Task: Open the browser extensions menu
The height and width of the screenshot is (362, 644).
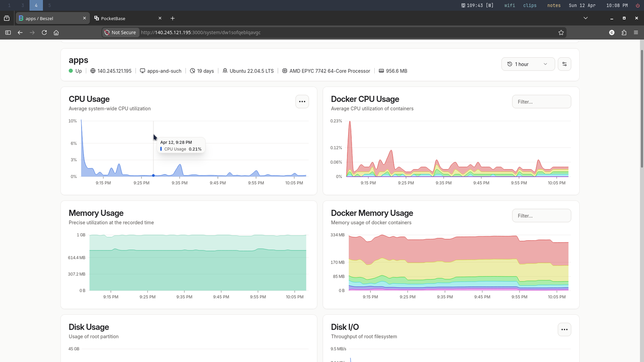Action: pyautogui.click(x=624, y=32)
